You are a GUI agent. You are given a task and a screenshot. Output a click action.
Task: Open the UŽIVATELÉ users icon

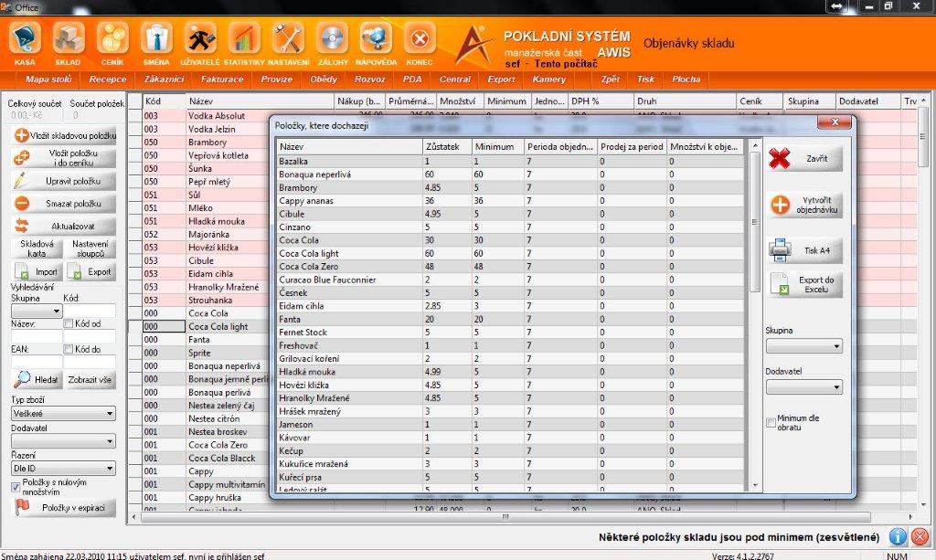point(200,42)
